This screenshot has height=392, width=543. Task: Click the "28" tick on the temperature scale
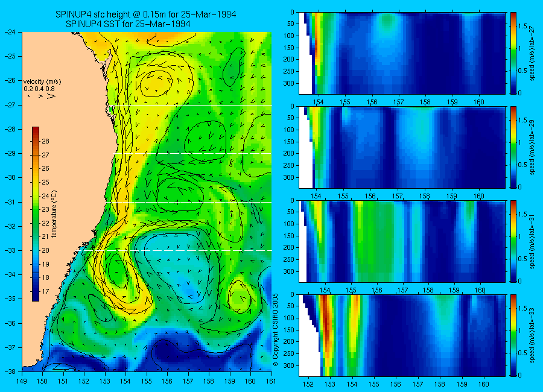pyautogui.click(x=46, y=141)
